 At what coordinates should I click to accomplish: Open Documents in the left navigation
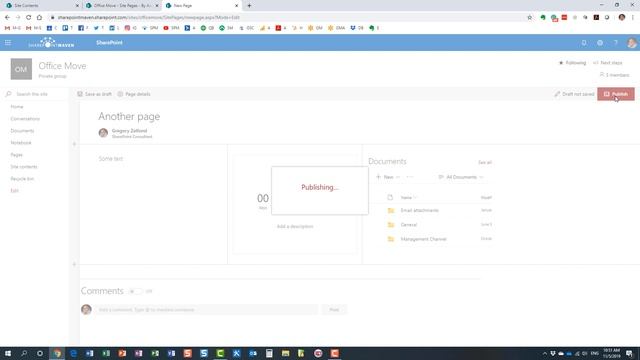click(22, 131)
